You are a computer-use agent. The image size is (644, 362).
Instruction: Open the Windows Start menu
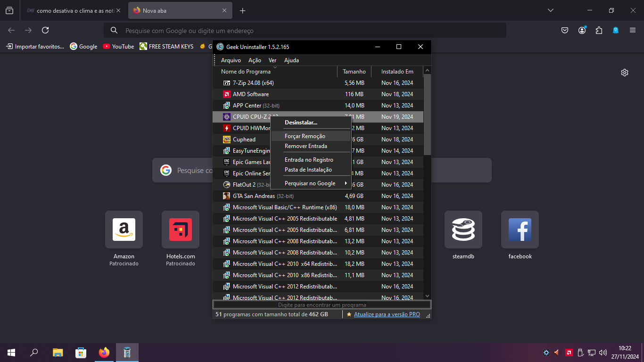coord(11,353)
